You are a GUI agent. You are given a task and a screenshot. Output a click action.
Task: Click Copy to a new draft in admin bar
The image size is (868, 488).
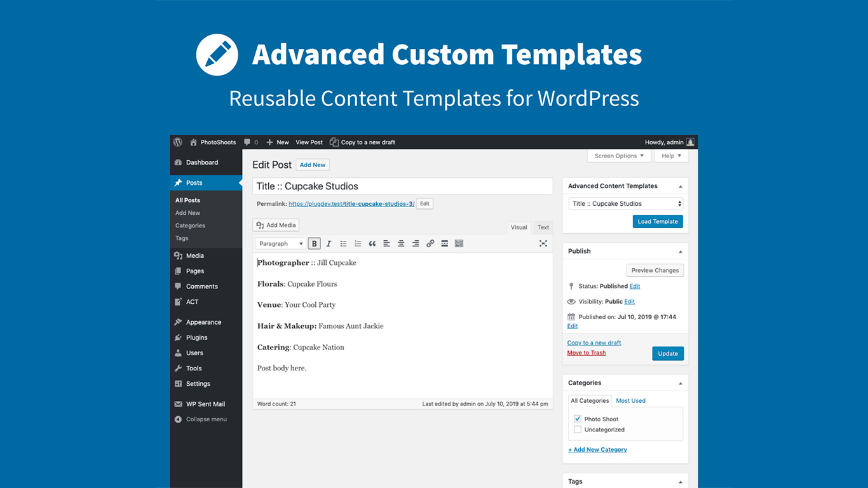click(x=362, y=142)
